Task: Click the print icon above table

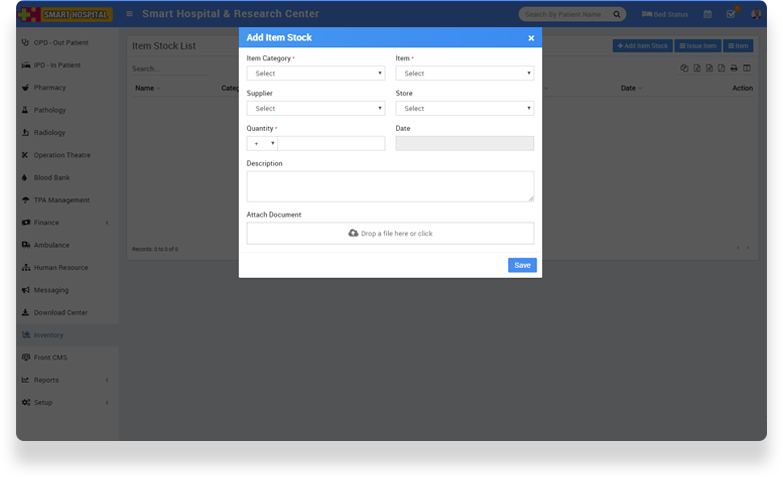Action: (734, 68)
